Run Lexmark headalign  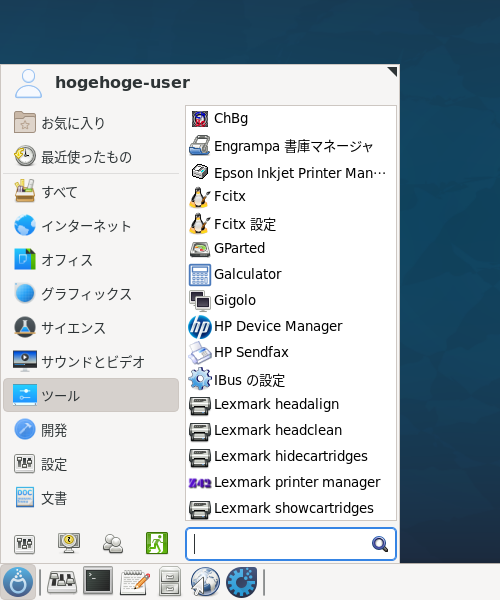click(291, 404)
